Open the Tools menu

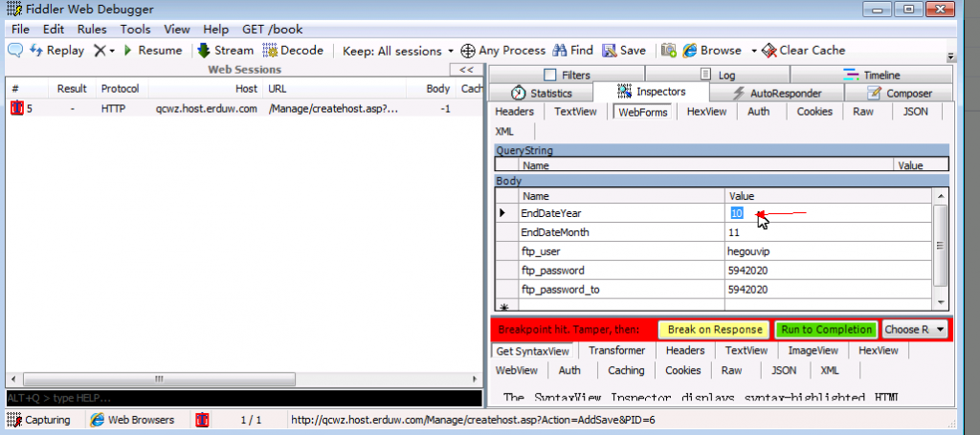click(136, 30)
